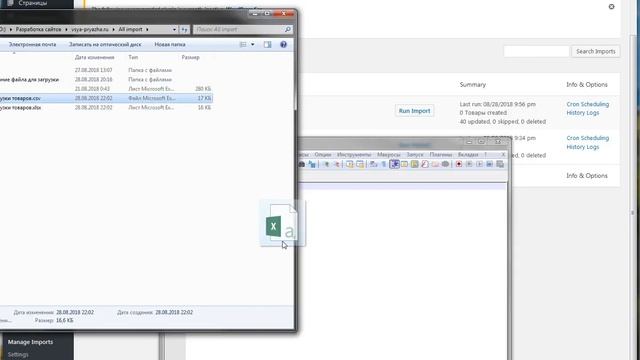Open the address bar history dropdown in Explorer
Screen dimensions: 640x360
coord(174,29)
